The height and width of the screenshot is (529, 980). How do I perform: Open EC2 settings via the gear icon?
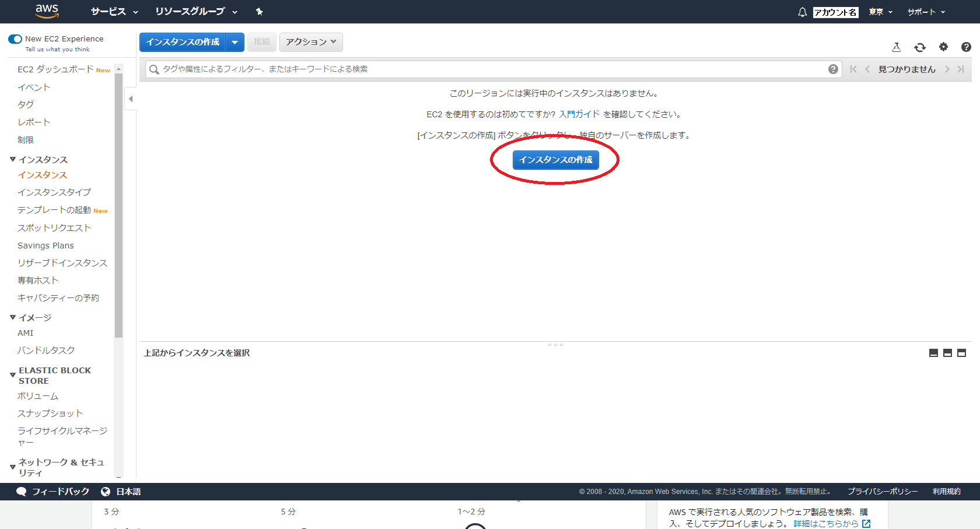[x=943, y=47]
